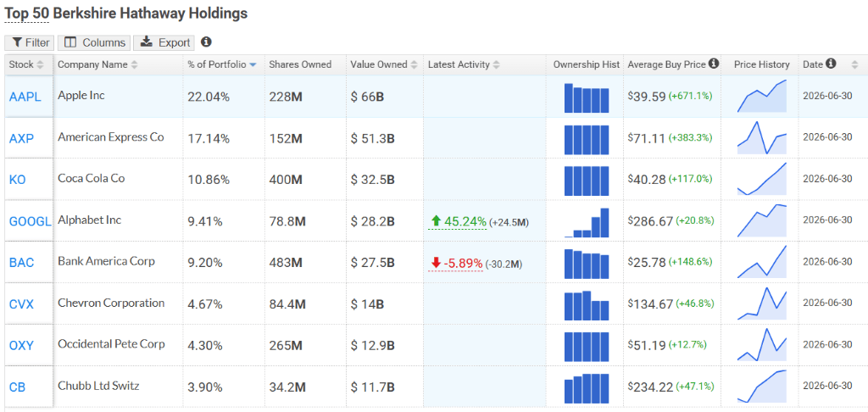
Task: Click Date column info icon
Action: point(831,64)
